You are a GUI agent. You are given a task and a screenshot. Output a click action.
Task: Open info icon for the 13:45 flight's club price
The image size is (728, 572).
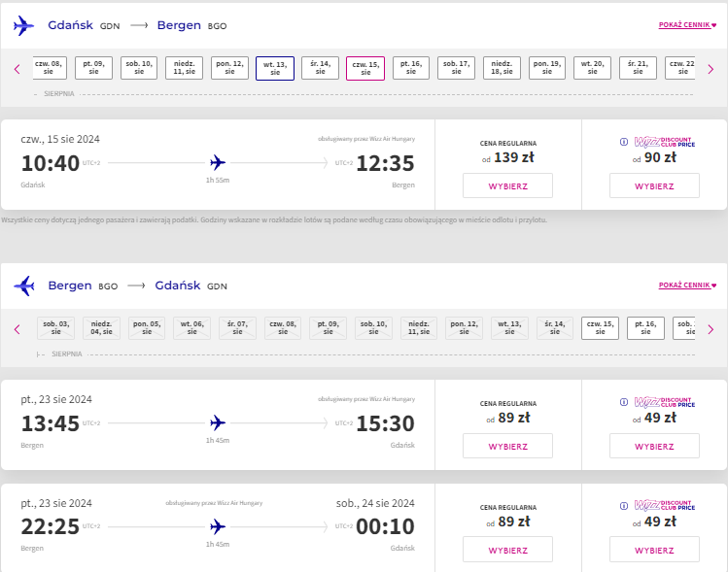click(x=624, y=402)
